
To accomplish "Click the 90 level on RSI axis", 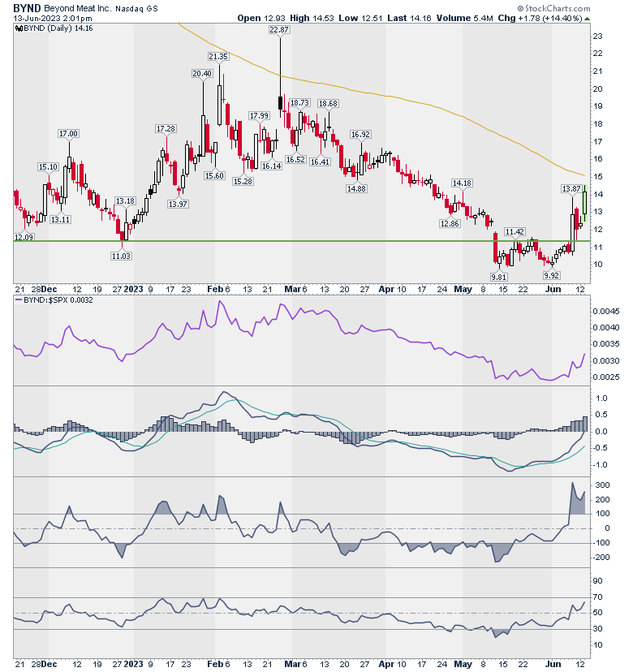I will tap(598, 581).
